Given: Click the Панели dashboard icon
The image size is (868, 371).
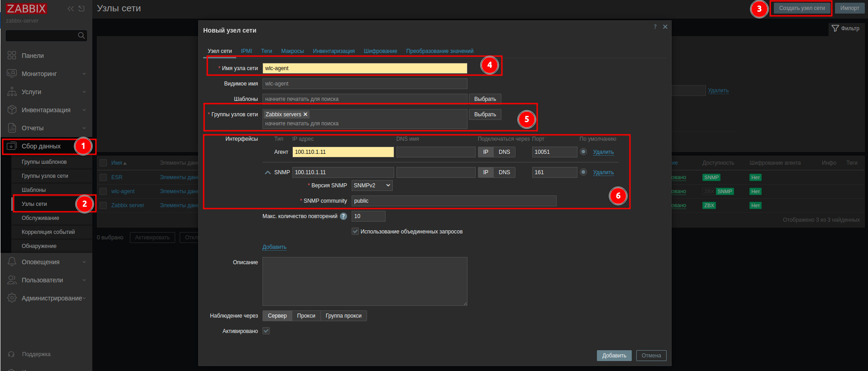Looking at the screenshot, I should coord(12,56).
